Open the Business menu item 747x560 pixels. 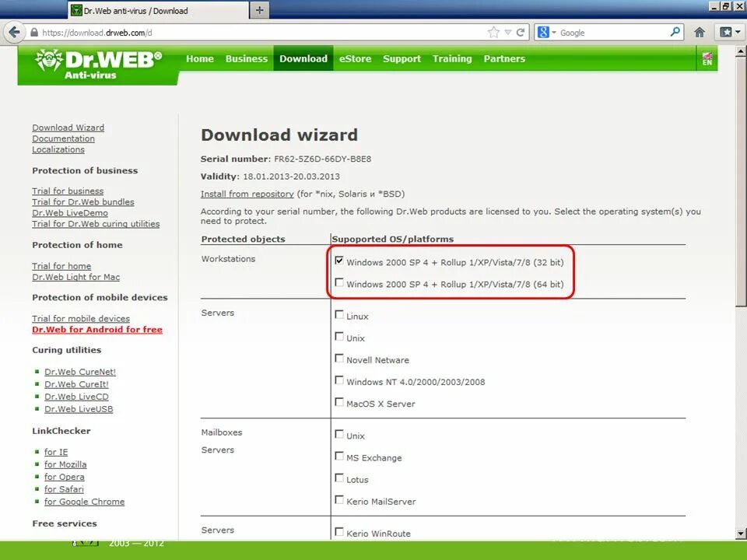pos(247,58)
